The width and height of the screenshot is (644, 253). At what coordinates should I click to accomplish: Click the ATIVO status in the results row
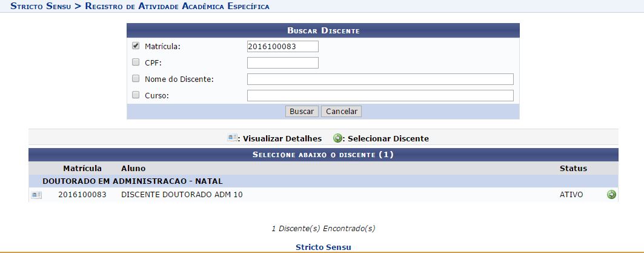tap(571, 195)
